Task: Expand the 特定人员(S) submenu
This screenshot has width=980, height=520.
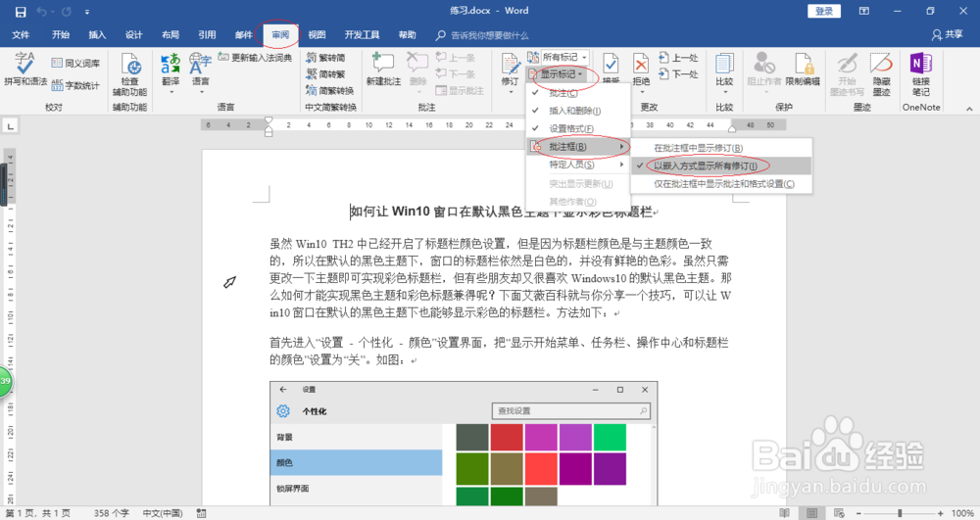Action: point(578,165)
